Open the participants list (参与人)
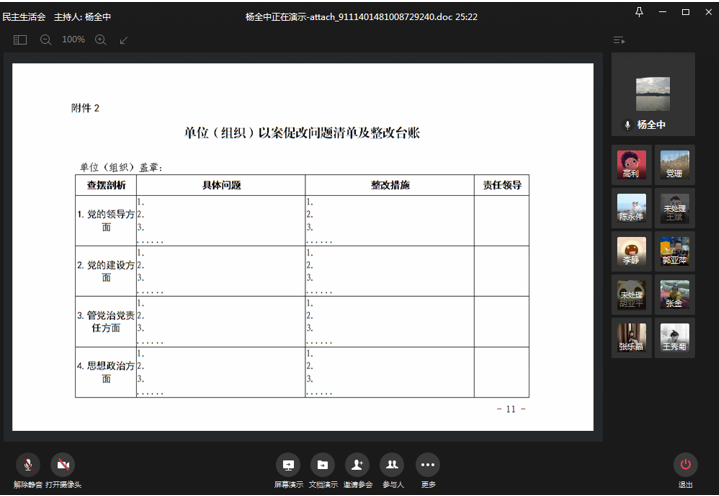The width and height of the screenshot is (719, 496). (392, 465)
